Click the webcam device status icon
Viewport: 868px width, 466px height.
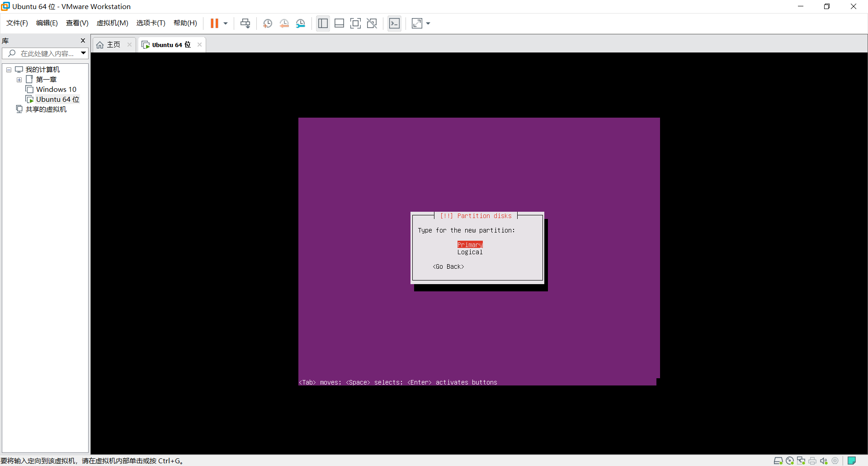pyautogui.click(x=835, y=461)
